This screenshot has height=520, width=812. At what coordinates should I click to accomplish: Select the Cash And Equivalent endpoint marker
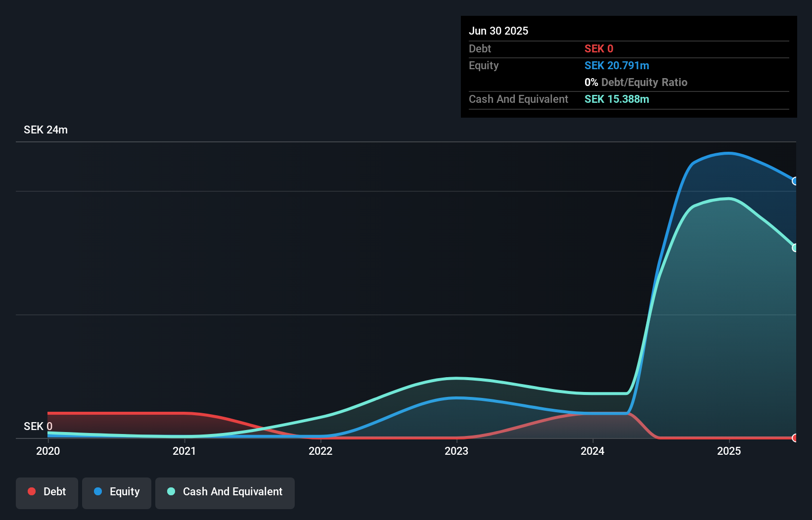(x=795, y=248)
